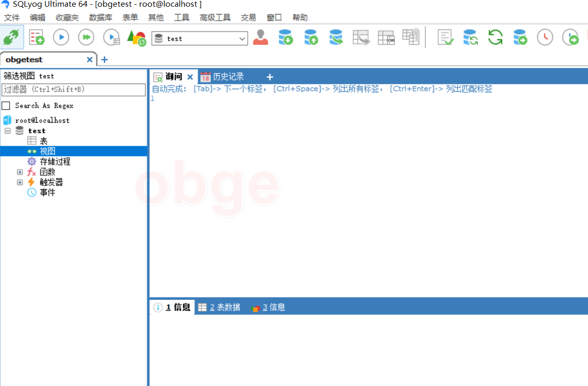Viewport: 588px width, 386px height.
Task: Add new query tab plus button
Action: pos(270,77)
